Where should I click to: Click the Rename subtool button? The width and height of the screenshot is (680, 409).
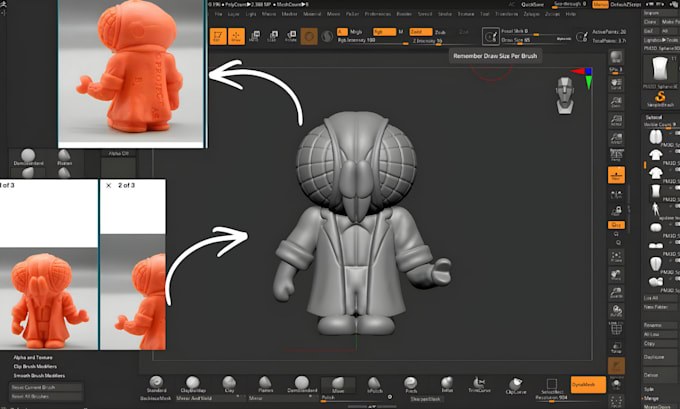(x=660, y=325)
